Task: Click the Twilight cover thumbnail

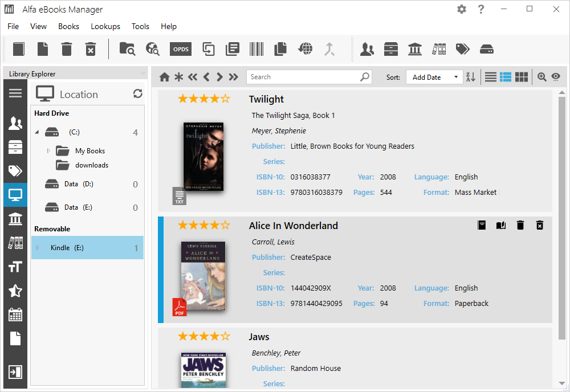Action: click(203, 157)
